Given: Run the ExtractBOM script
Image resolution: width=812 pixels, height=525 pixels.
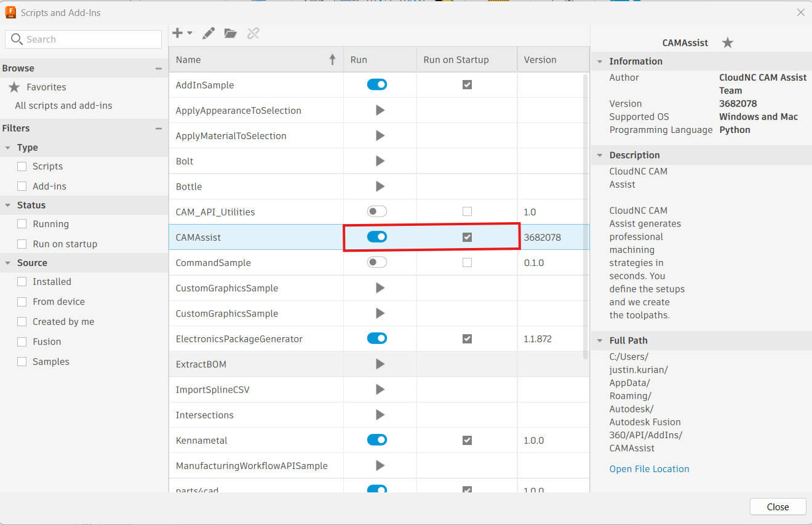Looking at the screenshot, I should coord(380,364).
